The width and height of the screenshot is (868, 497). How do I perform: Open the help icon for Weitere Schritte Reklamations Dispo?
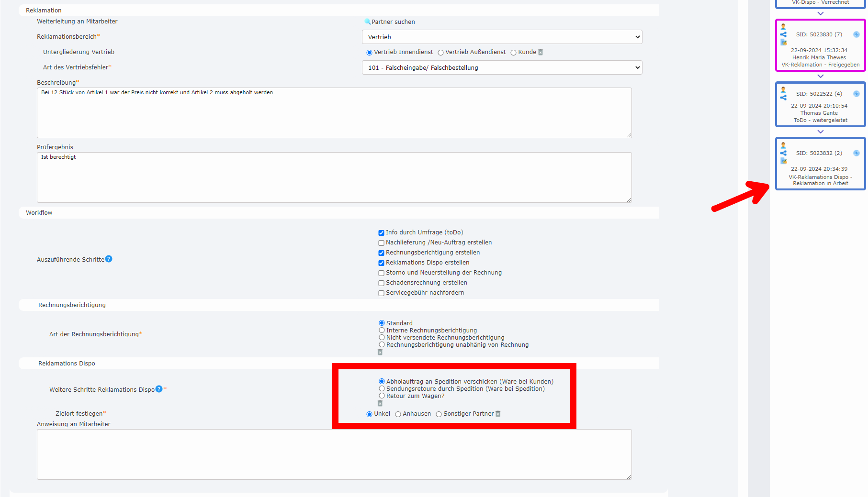pyautogui.click(x=158, y=389)
